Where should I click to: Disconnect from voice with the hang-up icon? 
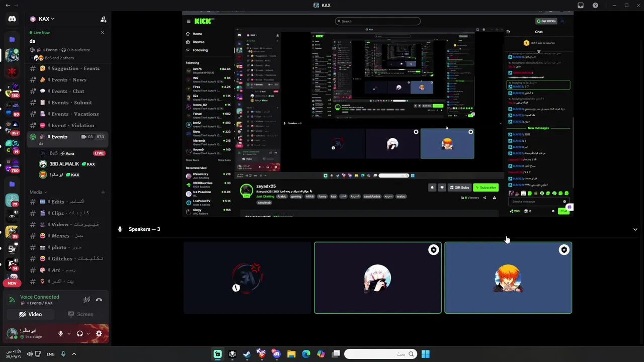[x=99, y=300]
